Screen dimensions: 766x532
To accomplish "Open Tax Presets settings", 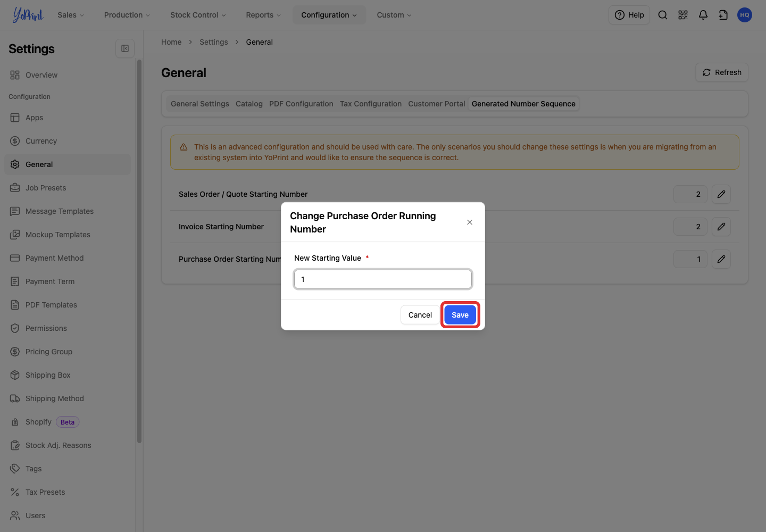I will [68, 492].
